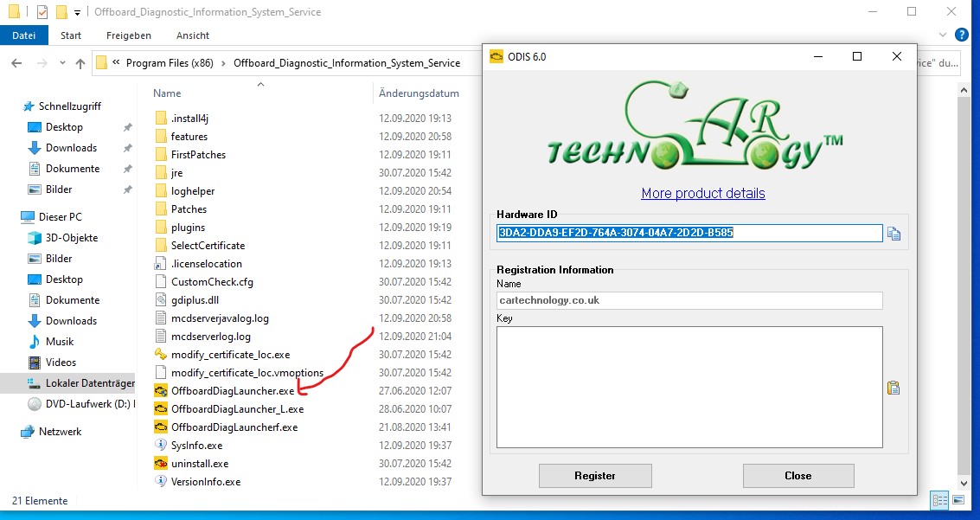The image size is (980, 520).
Task: Select the CustomCheck.cfg file
Action: click(212, 281)
